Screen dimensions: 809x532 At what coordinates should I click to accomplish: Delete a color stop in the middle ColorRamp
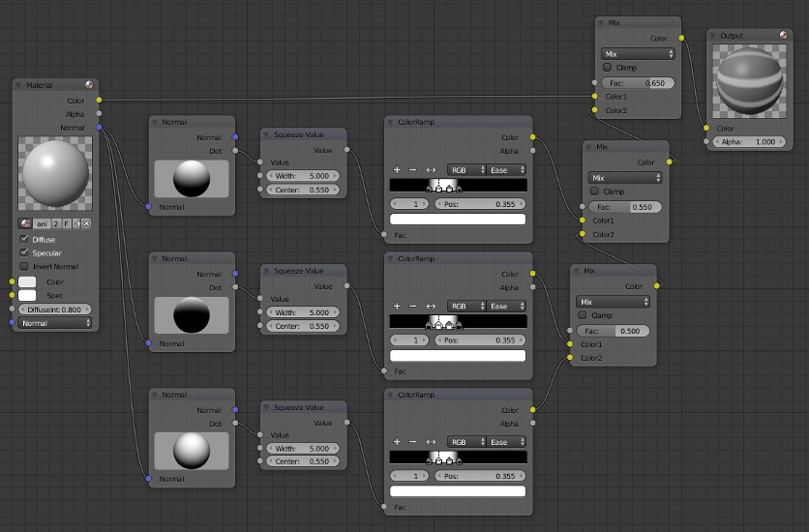point(412,306)
